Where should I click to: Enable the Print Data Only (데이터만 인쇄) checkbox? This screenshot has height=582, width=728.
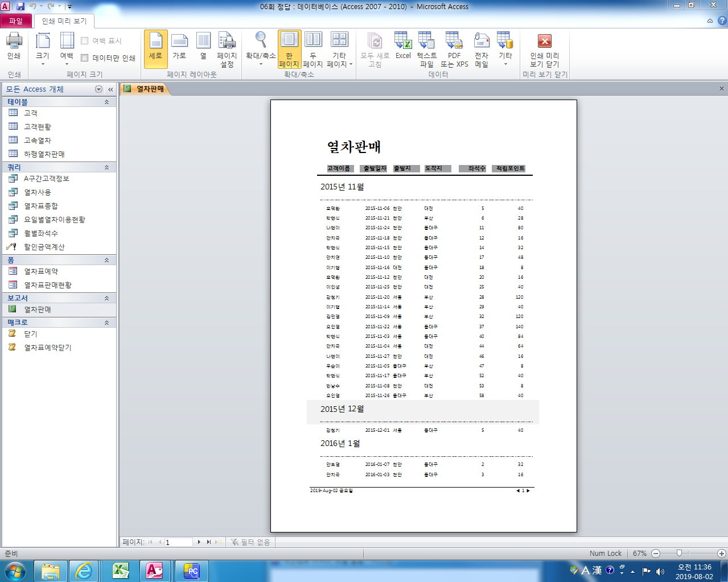[x=85, y=58]
